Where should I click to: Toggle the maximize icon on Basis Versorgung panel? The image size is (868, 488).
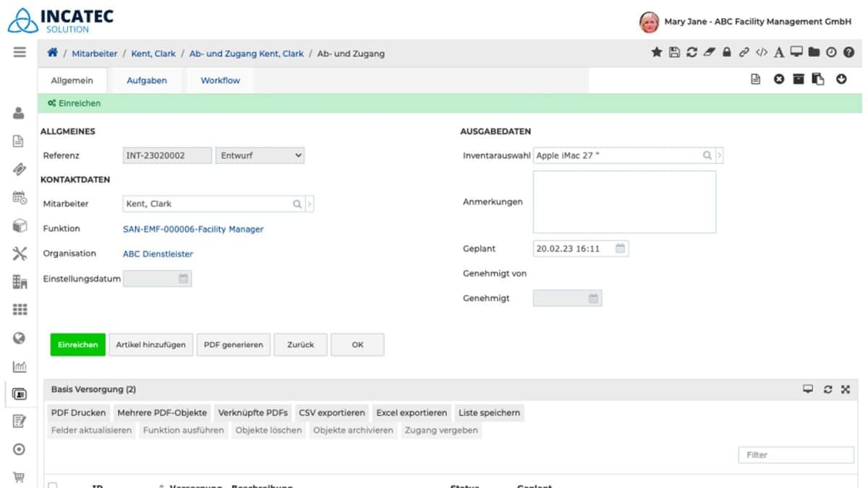click(x=845, y=389)
